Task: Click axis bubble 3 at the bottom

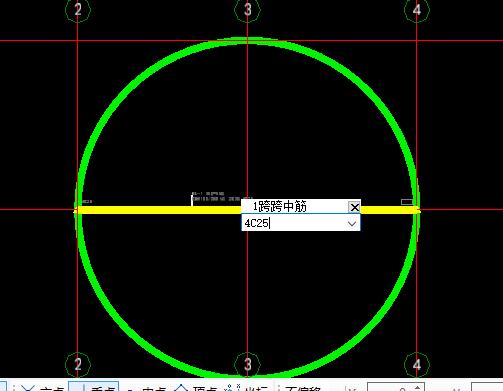Action: 247,364
